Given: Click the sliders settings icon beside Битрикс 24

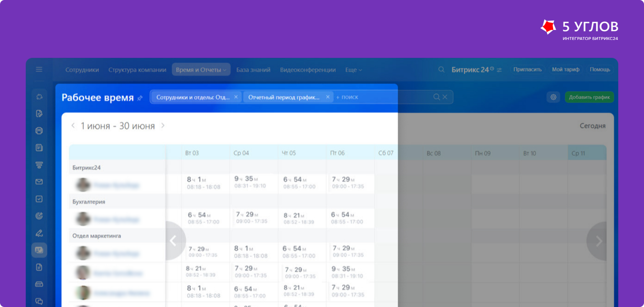Looking at the screenshot, I should 499,70.
